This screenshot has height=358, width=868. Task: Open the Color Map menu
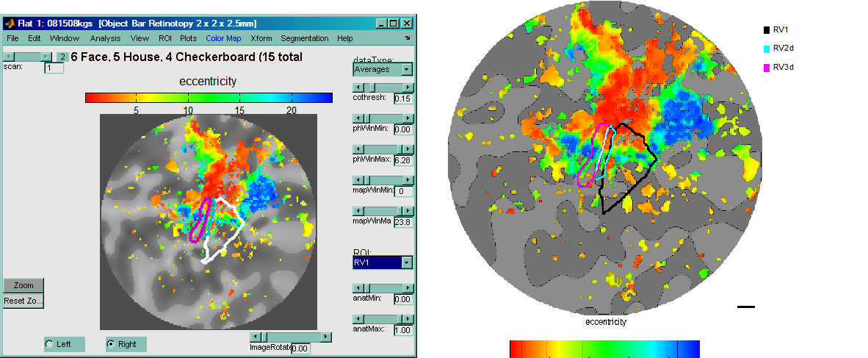point(223,38)
